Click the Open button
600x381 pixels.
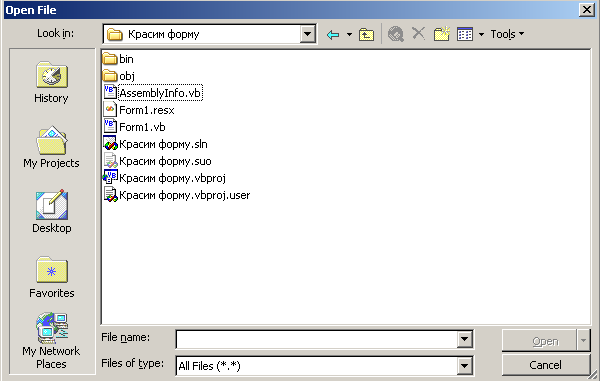coord(539,340)
